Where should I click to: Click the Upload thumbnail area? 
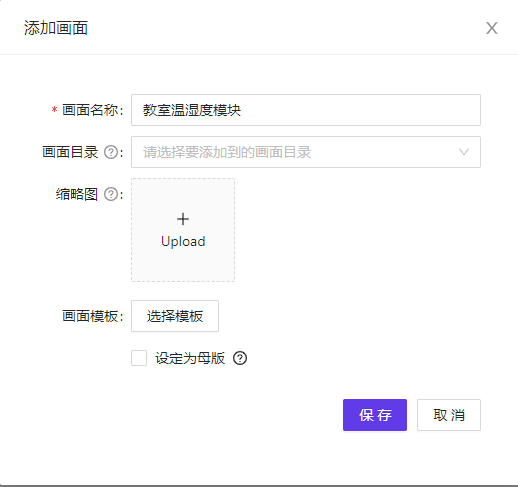click(x=183, y=230)
